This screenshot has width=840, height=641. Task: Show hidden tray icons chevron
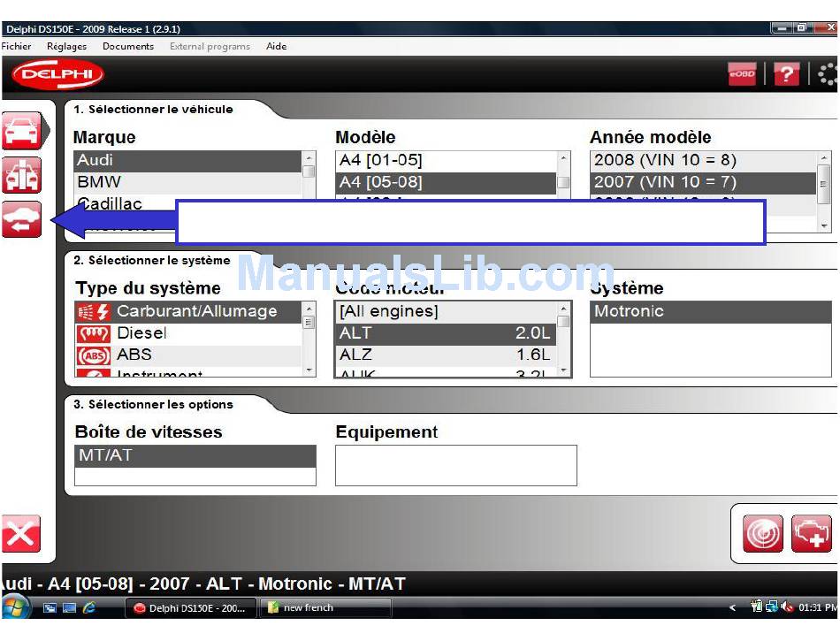[x=733, y=607]
